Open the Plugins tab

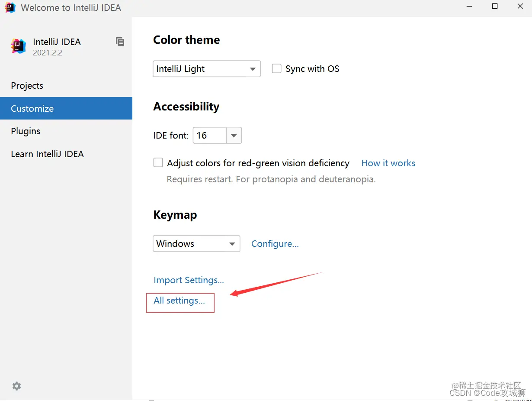point(26,131)
